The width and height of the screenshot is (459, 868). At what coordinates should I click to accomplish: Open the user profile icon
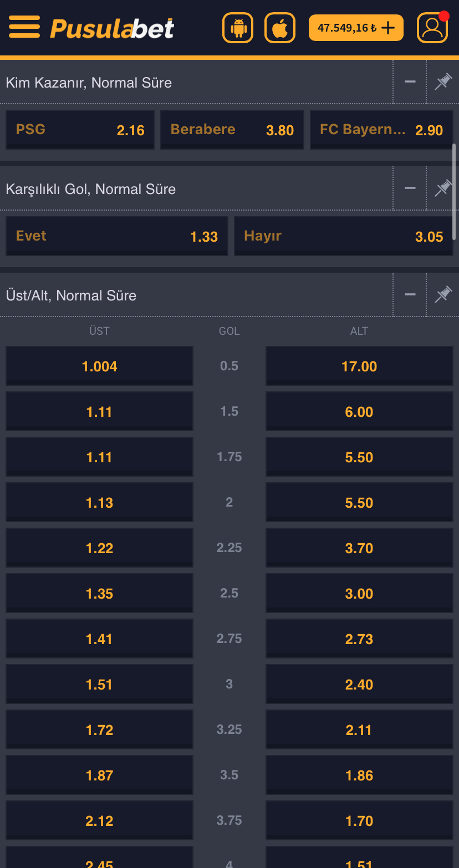point(432,28)
